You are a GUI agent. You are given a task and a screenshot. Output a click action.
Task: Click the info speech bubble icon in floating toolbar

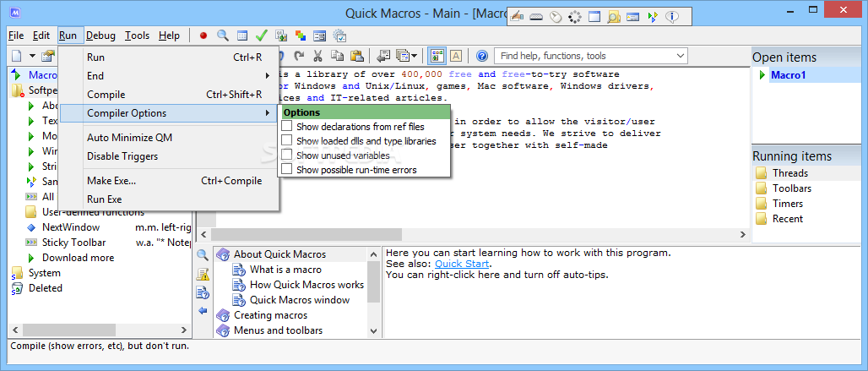pos(672,17)
